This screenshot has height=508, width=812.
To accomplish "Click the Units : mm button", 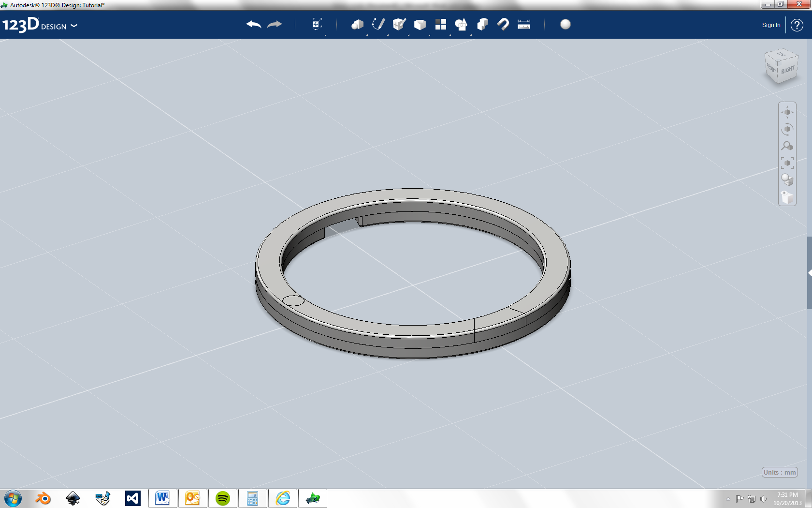I will click(x=779, y=472).
